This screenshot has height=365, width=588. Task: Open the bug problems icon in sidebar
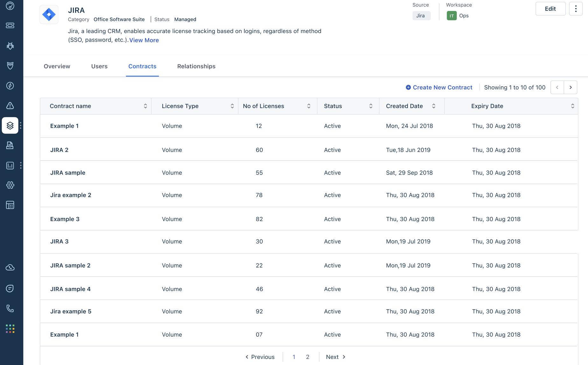[10, 46]
